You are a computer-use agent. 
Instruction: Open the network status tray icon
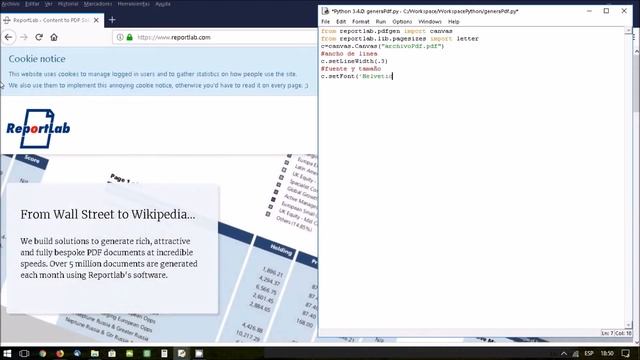point(576,353)
